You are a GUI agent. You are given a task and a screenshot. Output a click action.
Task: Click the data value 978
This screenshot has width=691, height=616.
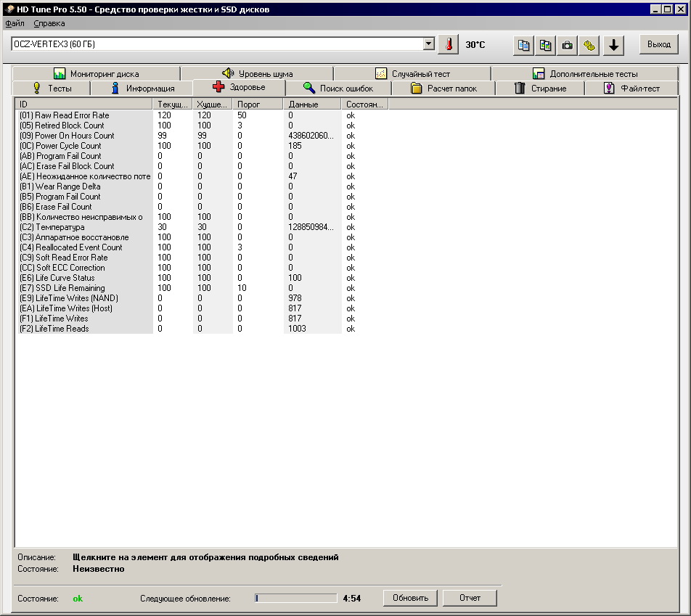point(295,298)
